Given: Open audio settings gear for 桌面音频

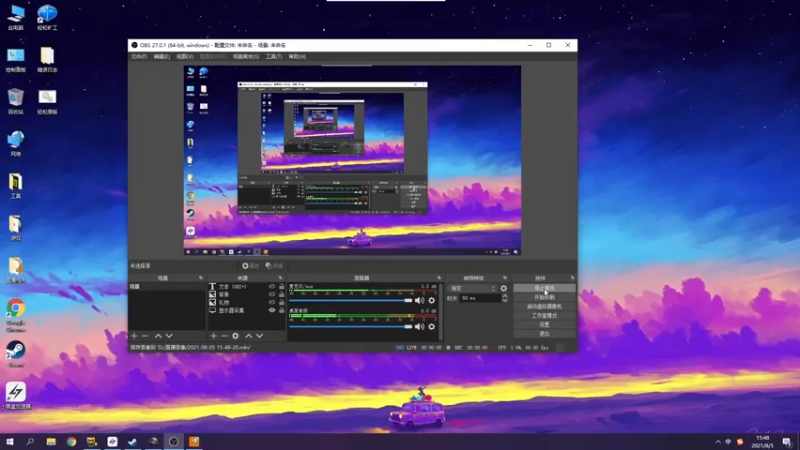Looking at the screenshot, I should coord(432,327).
